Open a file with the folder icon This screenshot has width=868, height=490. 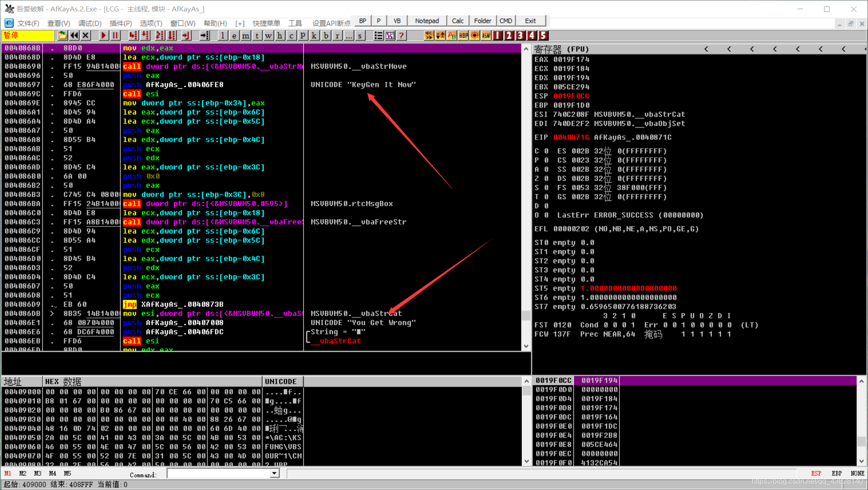click(62, 36)
